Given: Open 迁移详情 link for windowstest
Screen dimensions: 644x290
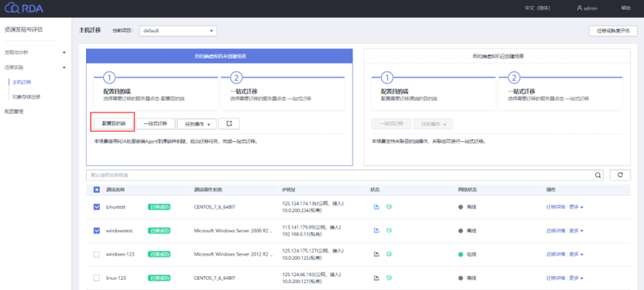Looking at the screenshot, I should (556, 231).
